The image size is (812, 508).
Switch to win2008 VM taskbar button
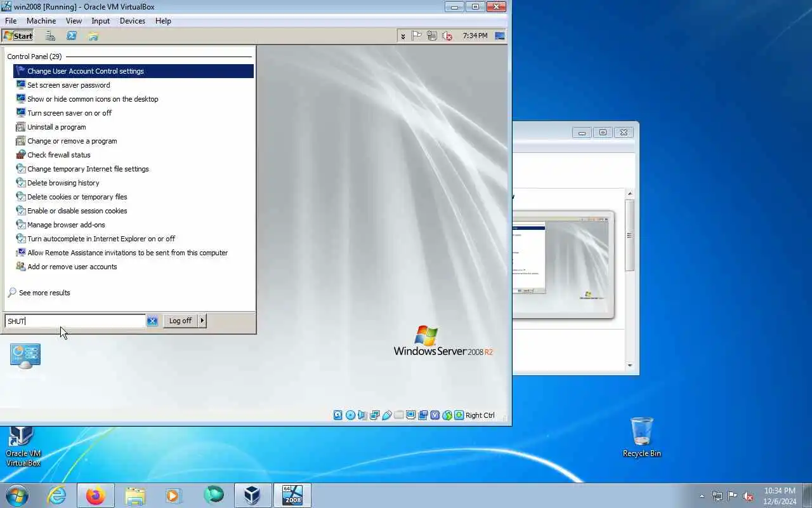[292, 495]
